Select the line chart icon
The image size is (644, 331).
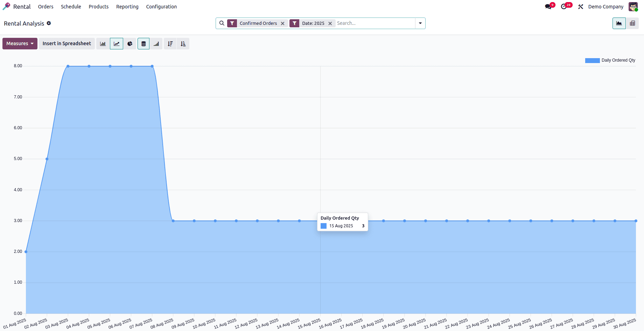(x=117, y=44)
